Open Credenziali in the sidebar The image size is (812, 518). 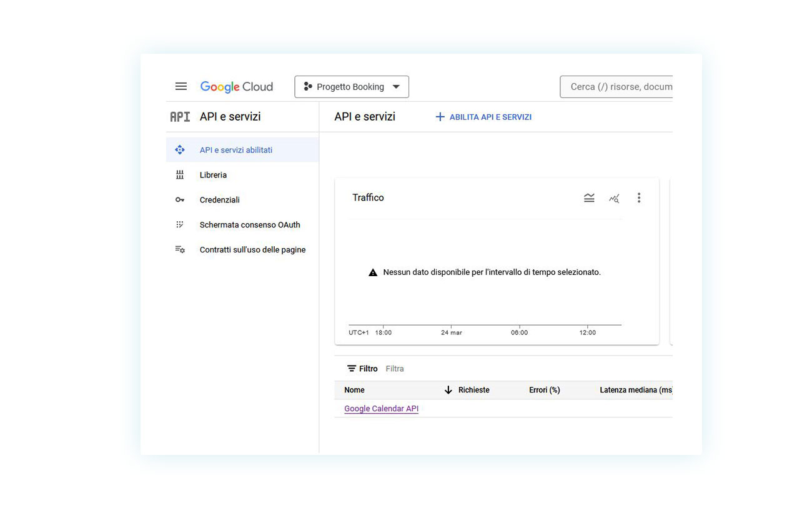tap(242, 200)
